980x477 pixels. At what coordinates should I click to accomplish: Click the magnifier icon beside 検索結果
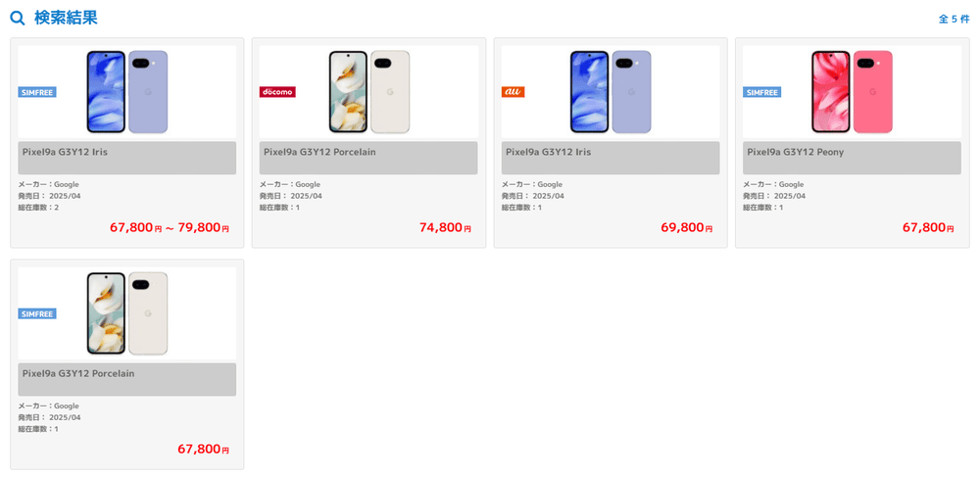(18, 18)
